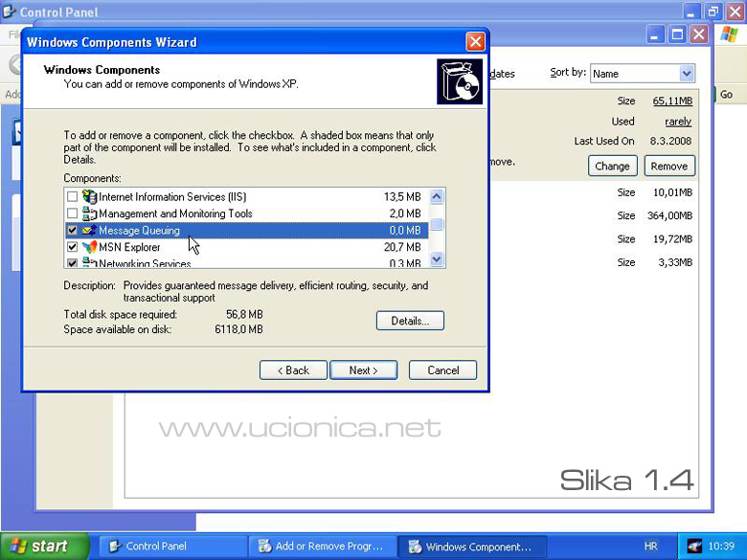Click the 65,11MB size link

tap(672, 101)
